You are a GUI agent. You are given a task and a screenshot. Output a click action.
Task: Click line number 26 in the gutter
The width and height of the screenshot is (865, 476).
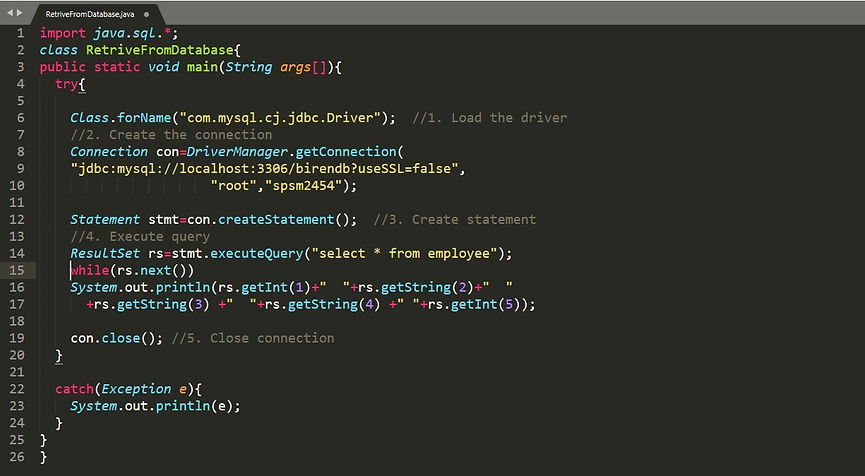coord(17,457)
